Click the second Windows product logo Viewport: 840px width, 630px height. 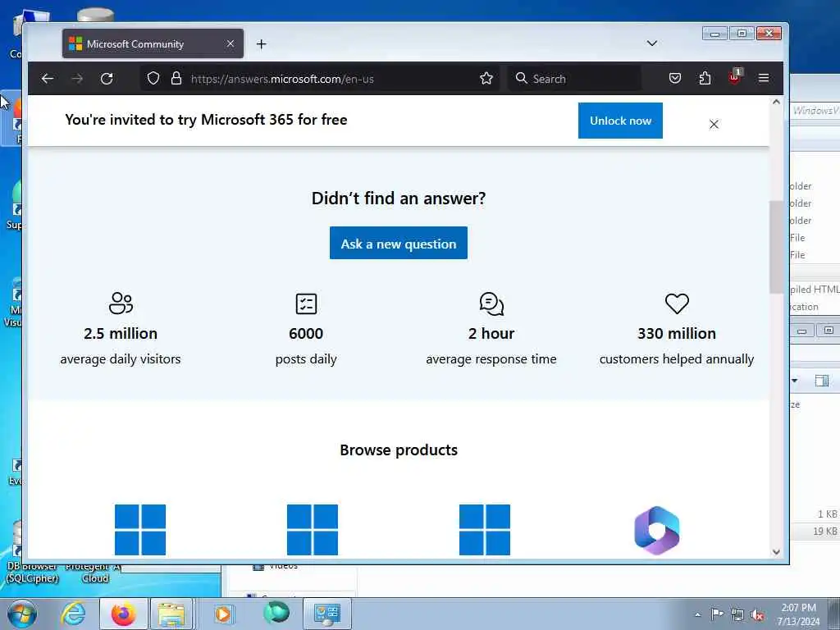[313, 530]
